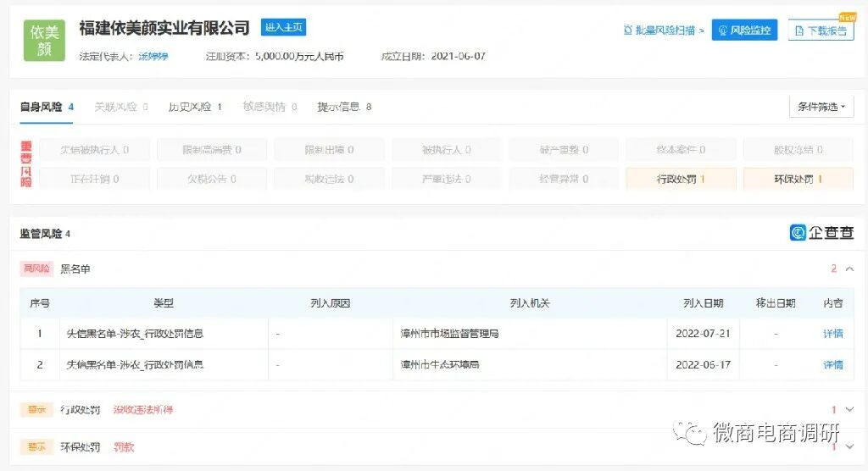Click the 2022-07-21 date cell
The image size is (868, 471).
pos(703,334)
